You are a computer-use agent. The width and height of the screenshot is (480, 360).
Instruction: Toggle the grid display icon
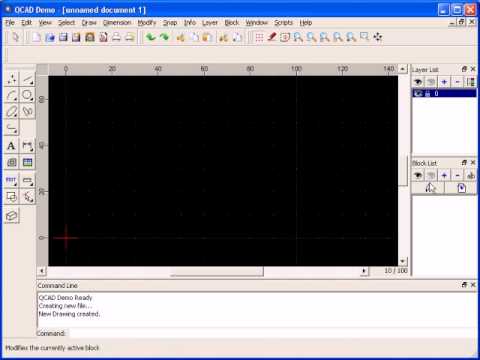point(259,37)
